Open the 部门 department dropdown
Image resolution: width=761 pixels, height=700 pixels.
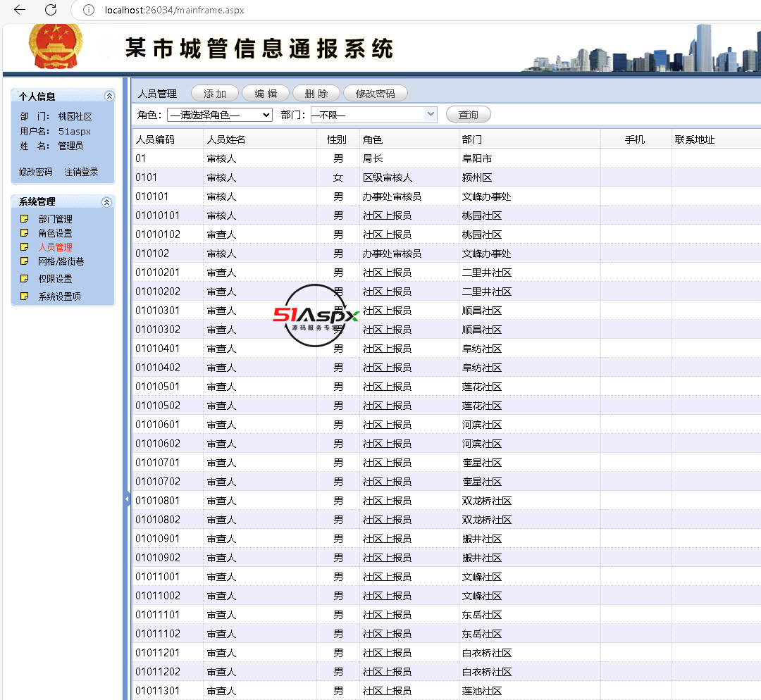tap(373, 115)
